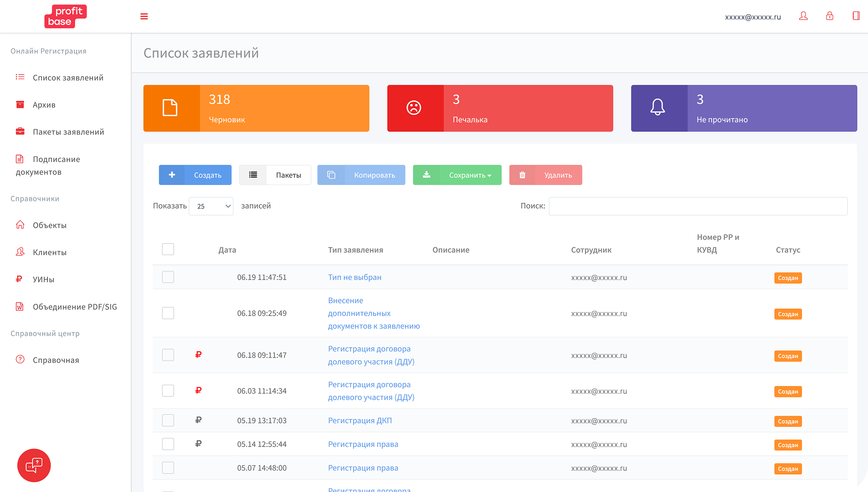Navigate to Клиенты
This screenshot has height=492, width=868.
tap(50, 252)
